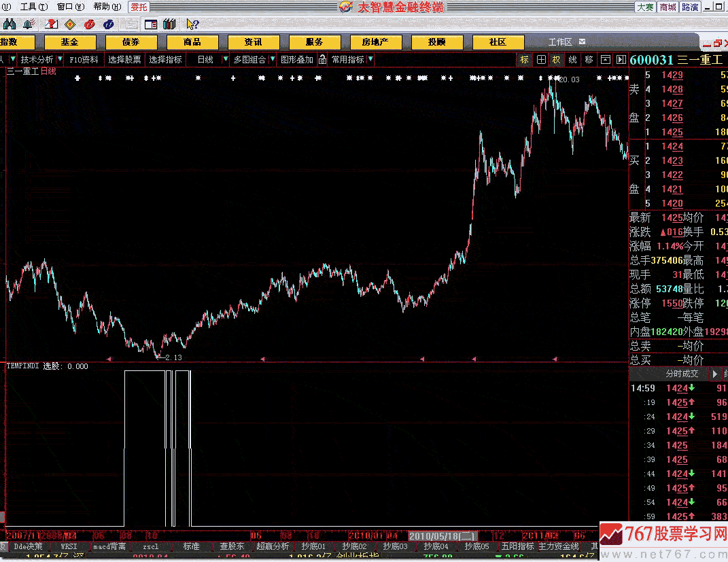Select the 超赢分析 indicator tab
Screen dimensions: 728x562
pyautogui.click(x=273, y=546)
